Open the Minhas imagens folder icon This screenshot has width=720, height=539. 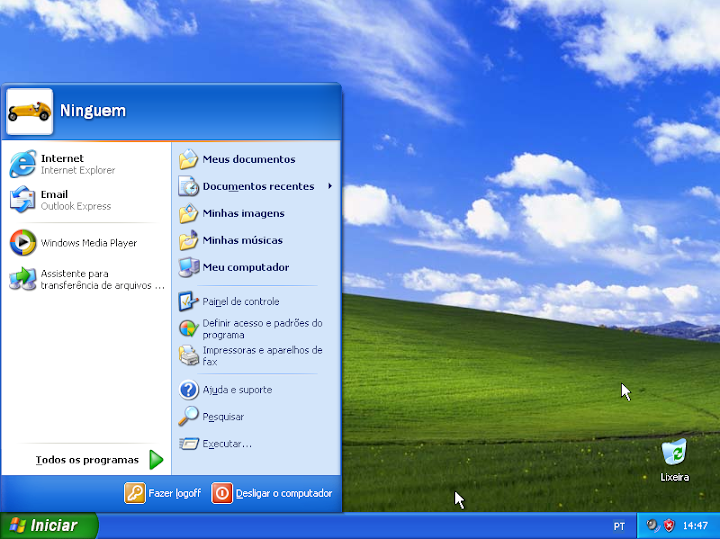pos(188,213)
